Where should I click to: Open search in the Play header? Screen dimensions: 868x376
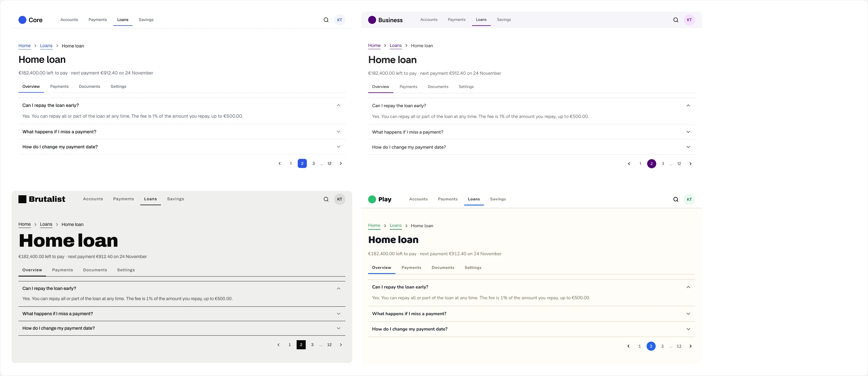[x=676, y=200]
